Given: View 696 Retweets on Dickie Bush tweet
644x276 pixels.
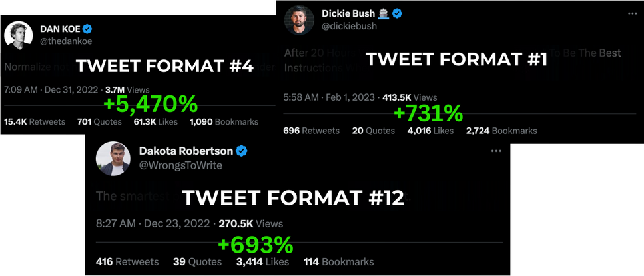Looking at the screenshot, I should (311, 131).
